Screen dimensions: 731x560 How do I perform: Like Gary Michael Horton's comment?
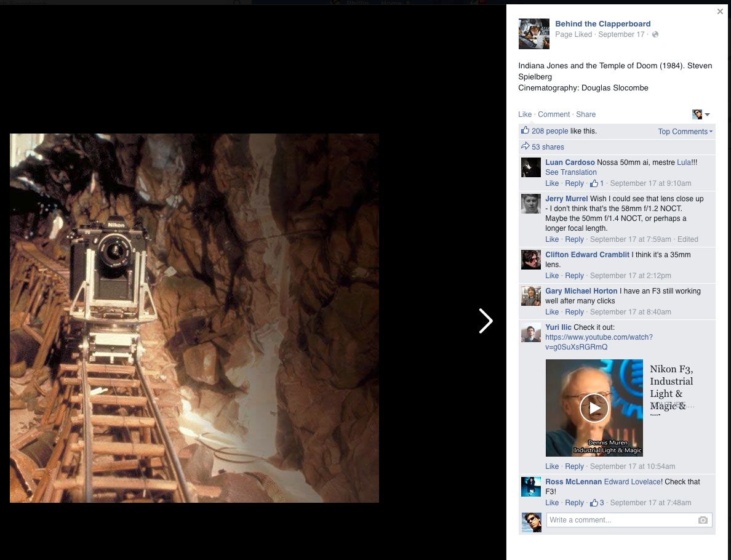click(551, 312)
